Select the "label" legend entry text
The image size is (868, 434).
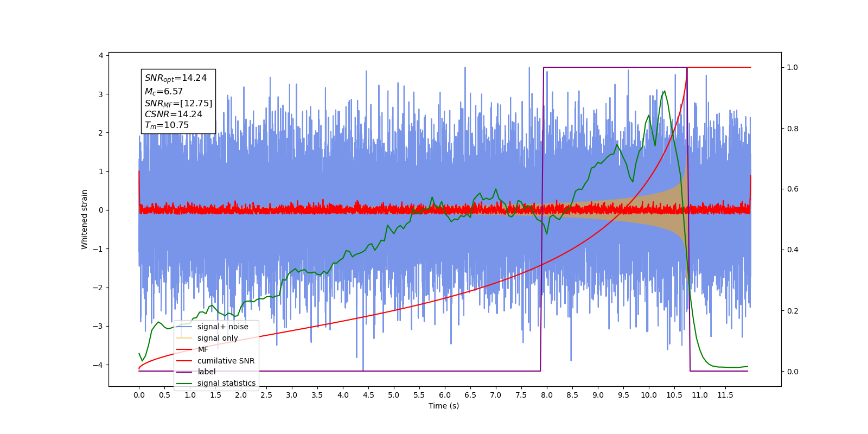(x=207, y=372)
